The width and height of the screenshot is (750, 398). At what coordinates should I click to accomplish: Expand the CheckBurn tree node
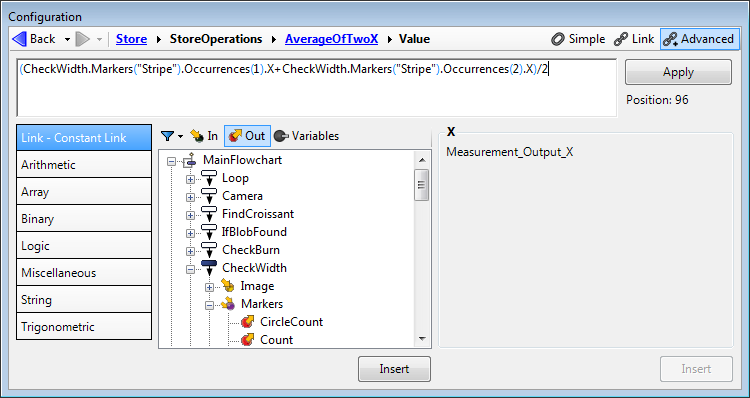tap(190, 252)
